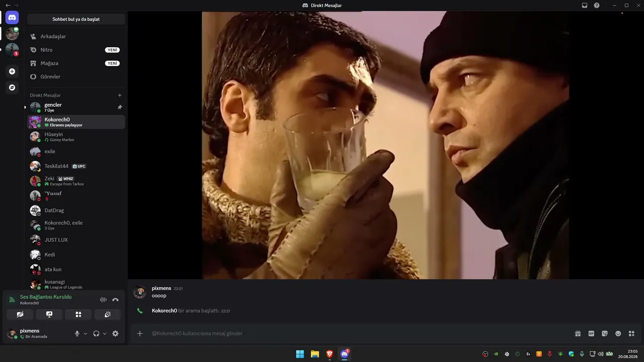Open the emoji picker

(618, 333)
